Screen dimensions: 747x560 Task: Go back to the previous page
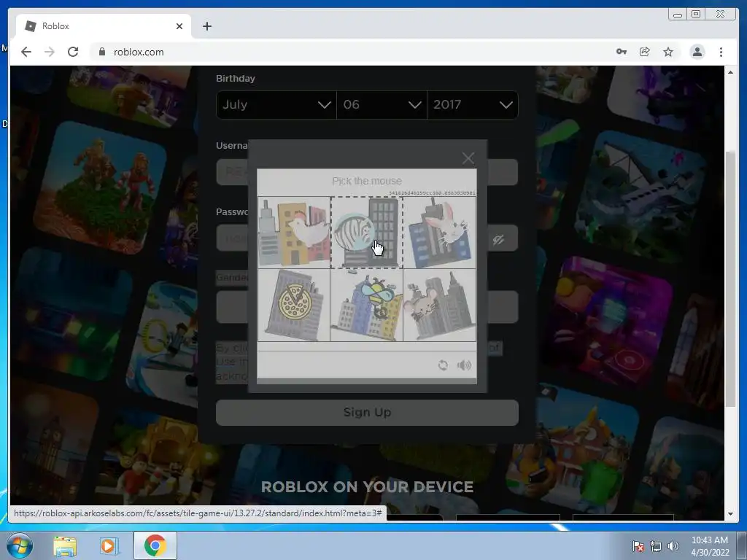pyautogui.click(x=26, y=52)
